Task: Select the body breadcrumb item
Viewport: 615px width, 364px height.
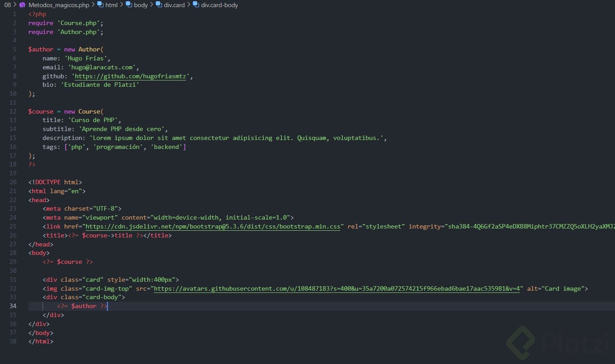Action: click(141, 5)
